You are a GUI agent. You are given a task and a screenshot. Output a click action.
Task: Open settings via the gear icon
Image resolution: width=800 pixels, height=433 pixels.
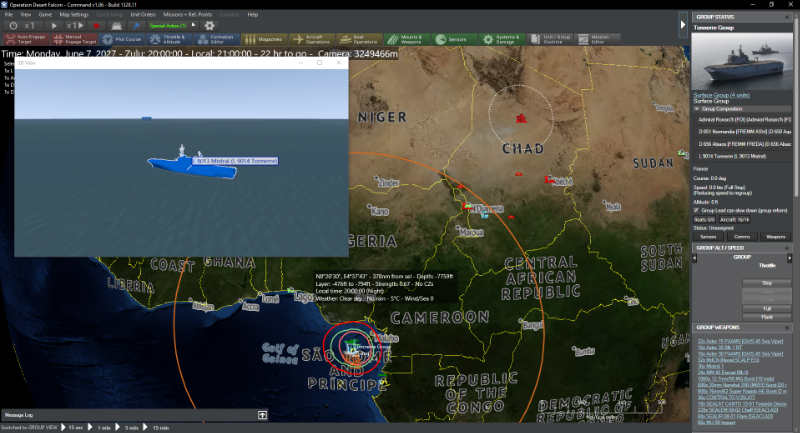tap(210, 26)
